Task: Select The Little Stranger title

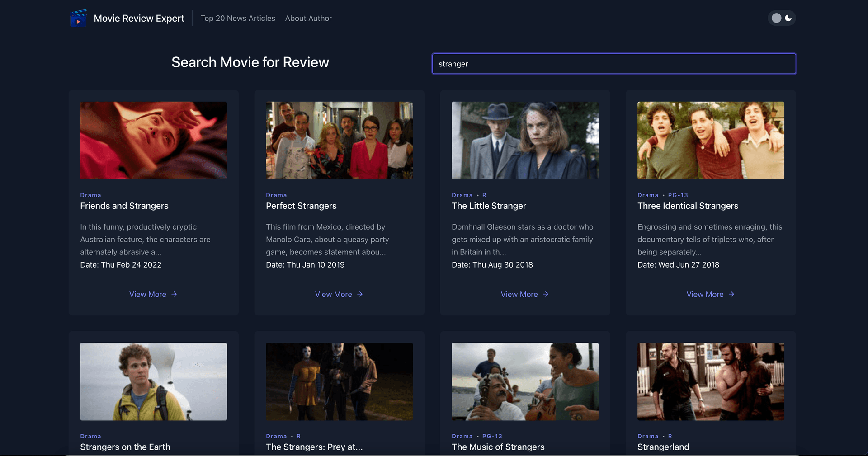Action: point(489,206)
